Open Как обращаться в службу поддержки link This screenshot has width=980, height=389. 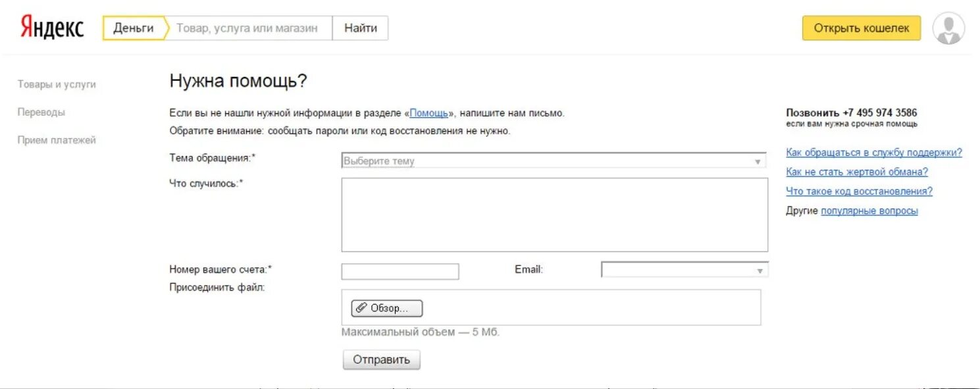click(874, 153)
